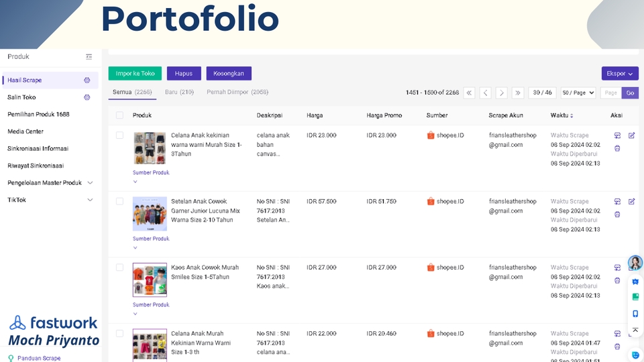This screenshot has width=644, height=362.
Task: Open the Celana Anak Murah Kekinian thumbnail
Action: [150, 345]
